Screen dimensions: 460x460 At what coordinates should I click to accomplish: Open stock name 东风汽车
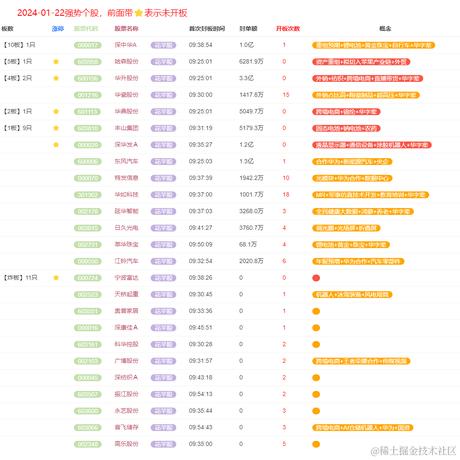(x=126, y=161)
